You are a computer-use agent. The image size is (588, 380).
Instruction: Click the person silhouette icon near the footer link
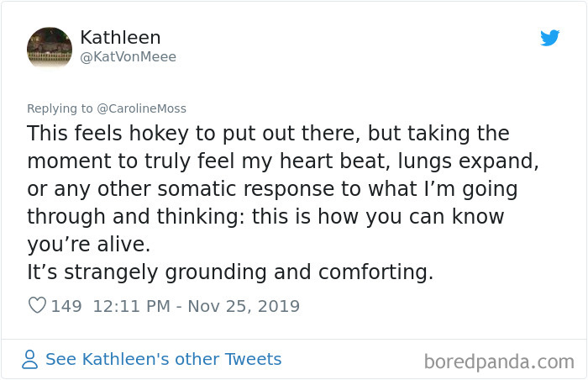29,359
